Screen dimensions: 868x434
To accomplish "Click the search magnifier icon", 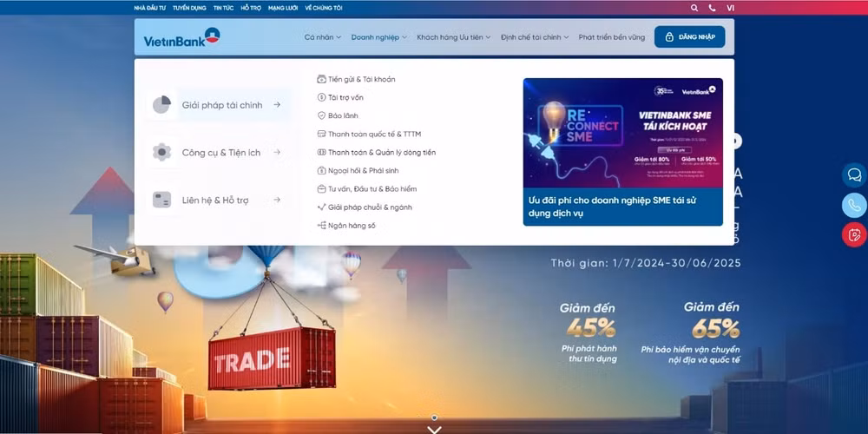I will [694, 8].
